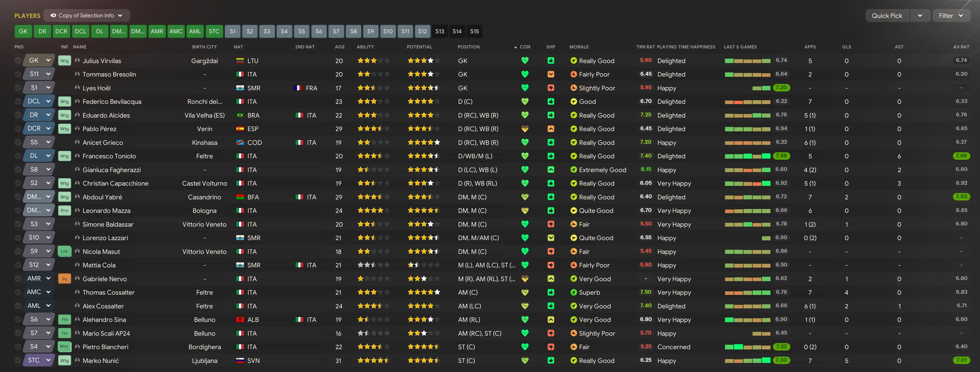Click Lyes Hoël's red match sharpness icon
980x372 pixels.
(551, 88)
